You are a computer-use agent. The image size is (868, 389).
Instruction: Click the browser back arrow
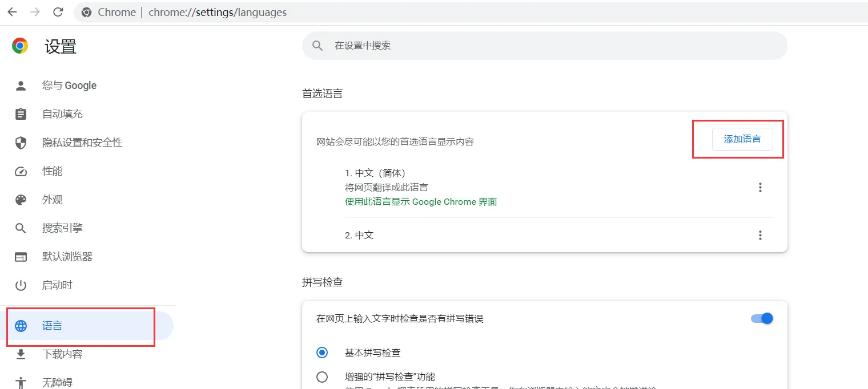point(12,12)
